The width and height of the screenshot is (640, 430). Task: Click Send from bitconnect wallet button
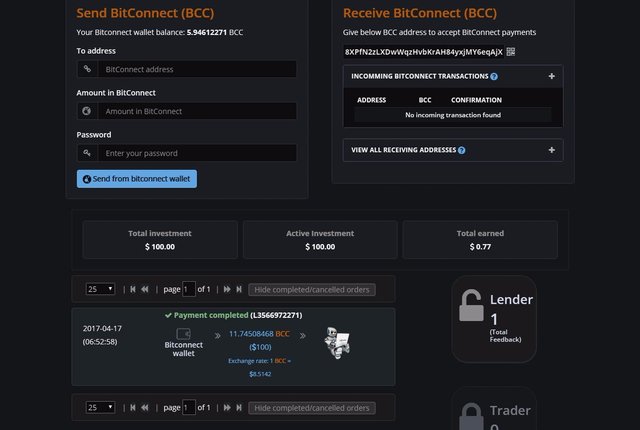(x=137, y=179)
